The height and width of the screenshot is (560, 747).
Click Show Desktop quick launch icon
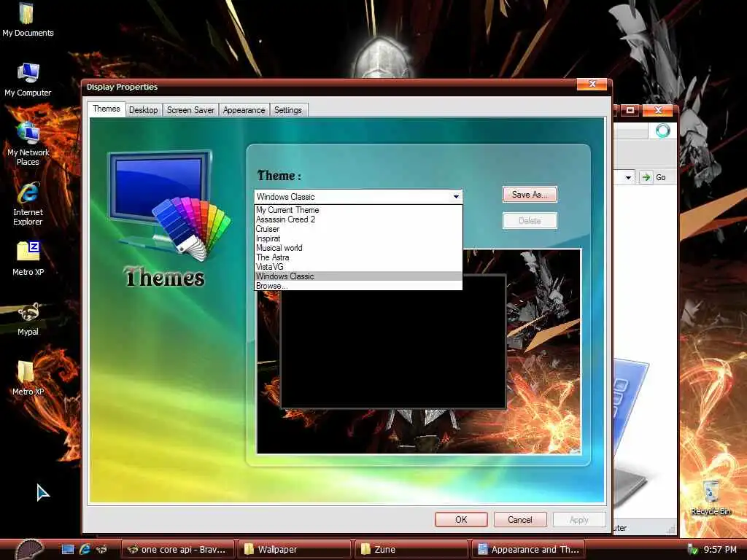pyautogui.click(x=68, y=550)
